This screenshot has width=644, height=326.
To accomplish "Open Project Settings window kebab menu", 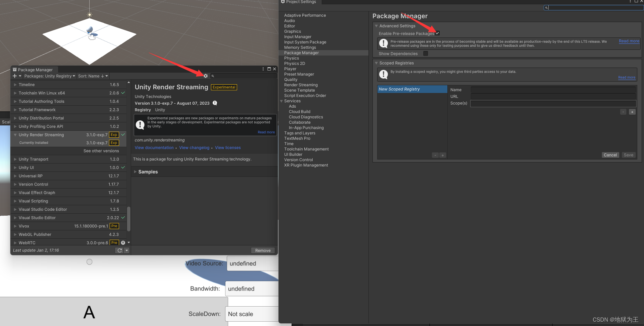I will [630, 1].
